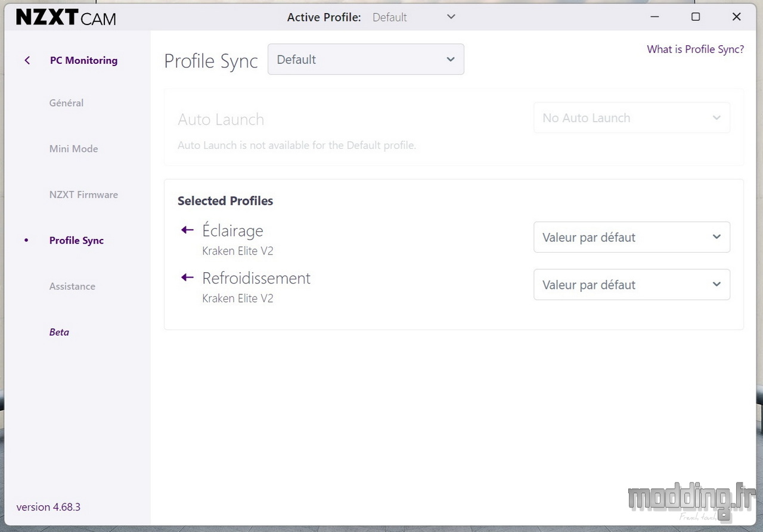
Task: Click the PC Monitoring heading
Action: 83,60
